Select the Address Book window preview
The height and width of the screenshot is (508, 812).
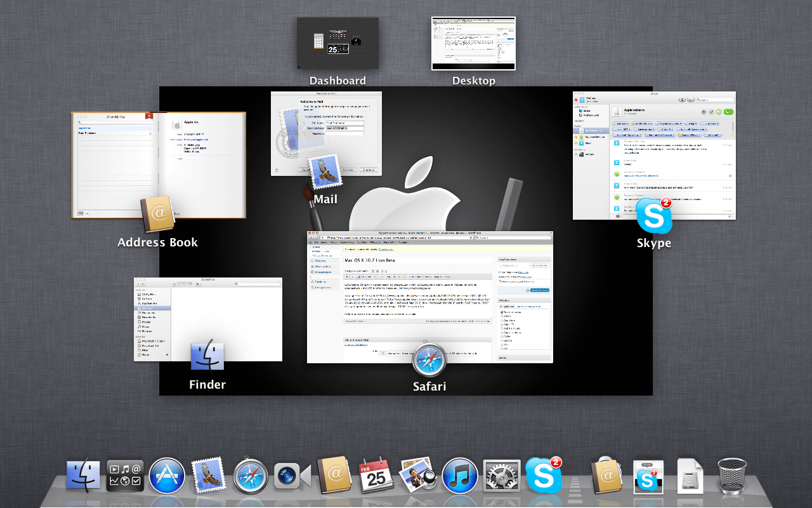(x=158, y=166)
